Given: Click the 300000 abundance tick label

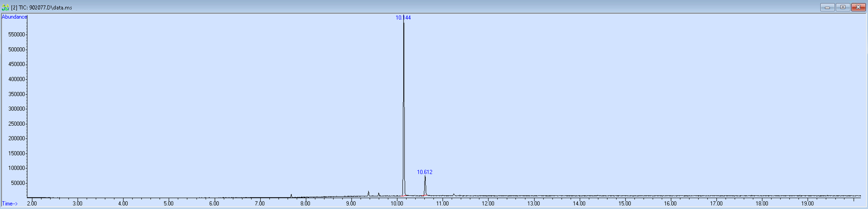Looking at the screenshot, I should click(16, 109).
